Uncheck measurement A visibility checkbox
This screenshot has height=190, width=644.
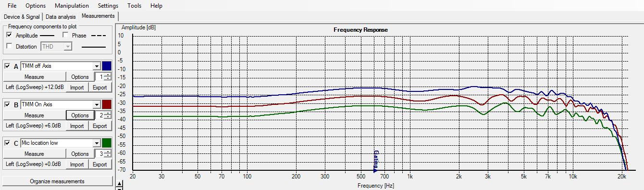(7, 66)
